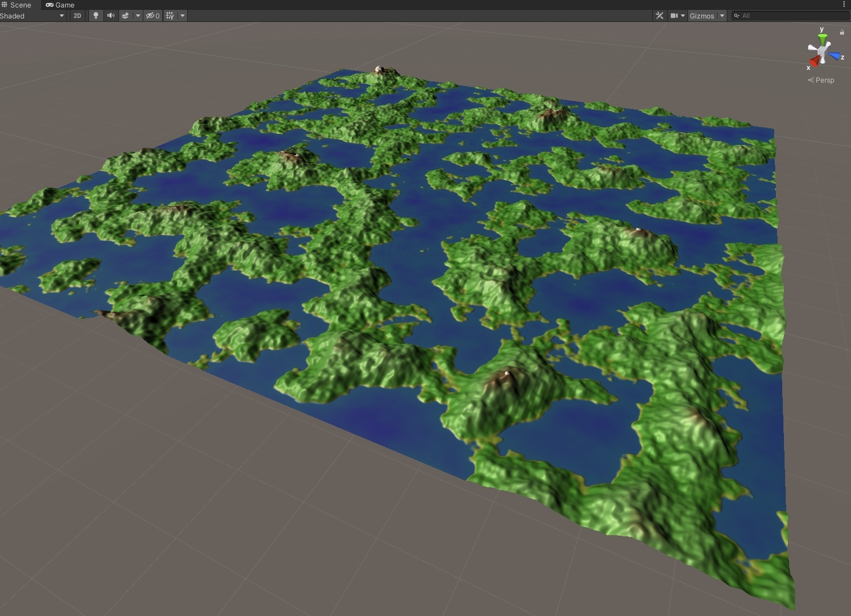Click the blue Z axis cone on gizmo
Image resolution: width=851 pixels, height=616 pixels.
834,56
